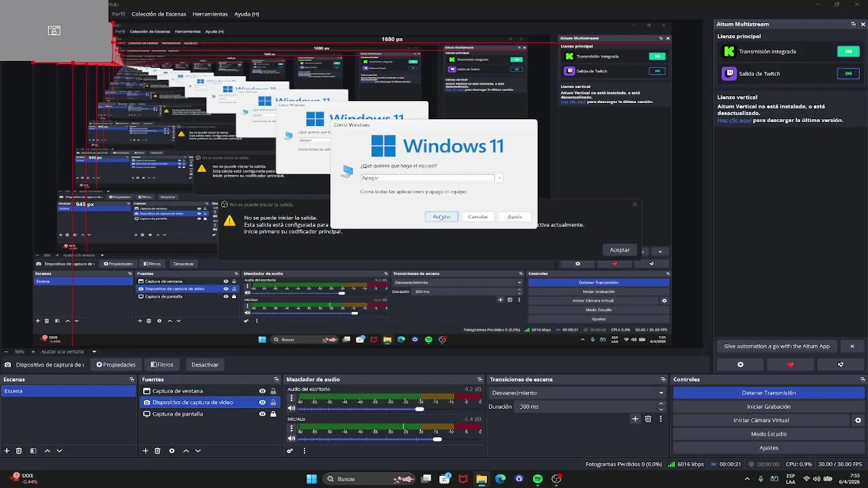
Task: Open preview zoom Ajustar a la ventana dropdown
Action: pyautogui.click(x=68, y=352)
